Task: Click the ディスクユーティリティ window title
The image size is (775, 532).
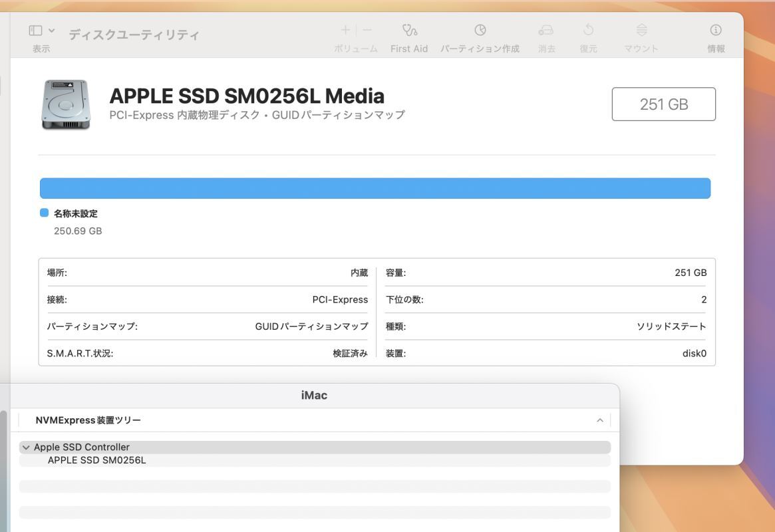Action: point(134,35)
